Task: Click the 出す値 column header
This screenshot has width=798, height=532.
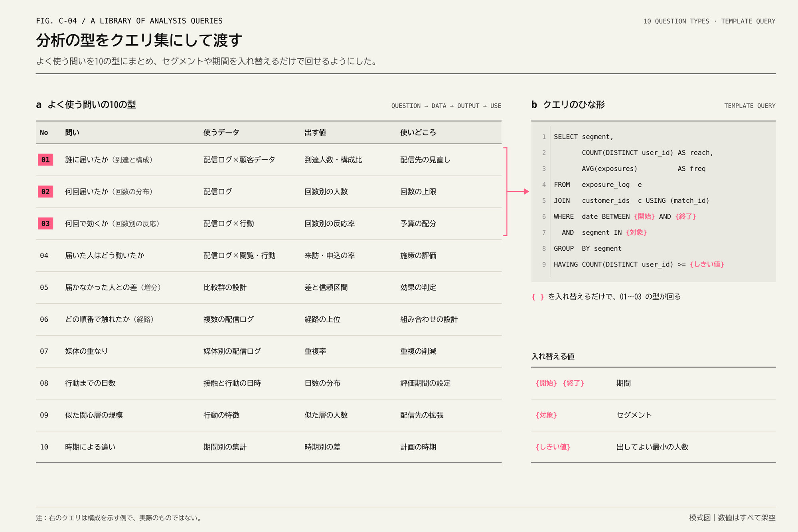Action: [315, 133]
